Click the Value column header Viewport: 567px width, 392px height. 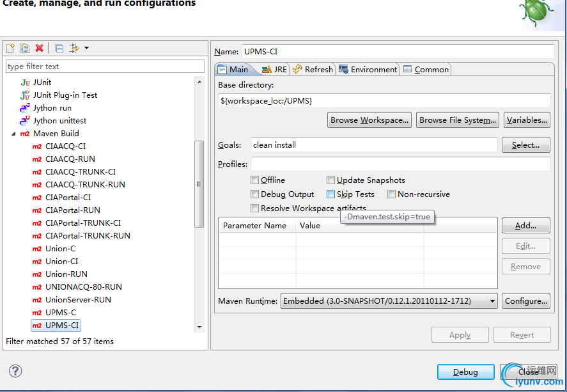click(x=359, y=226)
